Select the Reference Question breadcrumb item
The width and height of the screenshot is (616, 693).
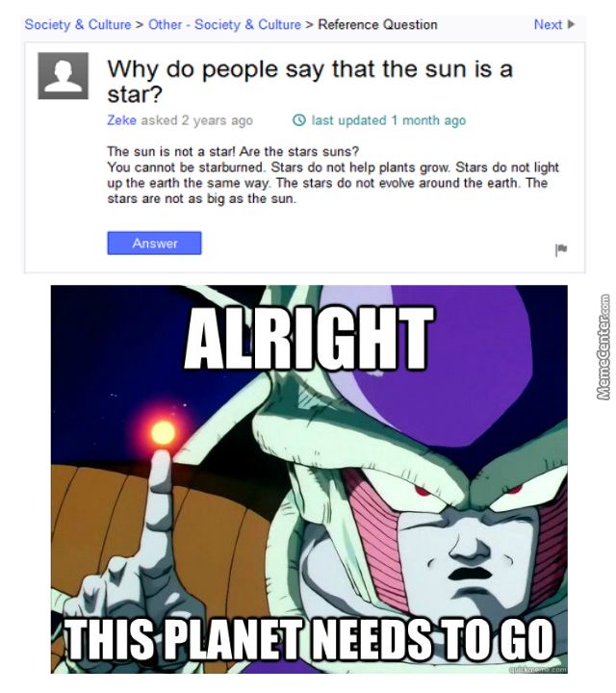[378, 24]
